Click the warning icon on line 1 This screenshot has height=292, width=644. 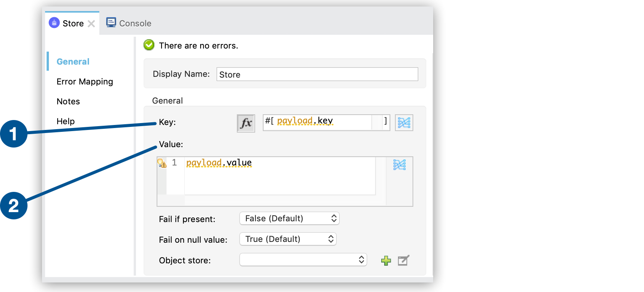[162, 163]
